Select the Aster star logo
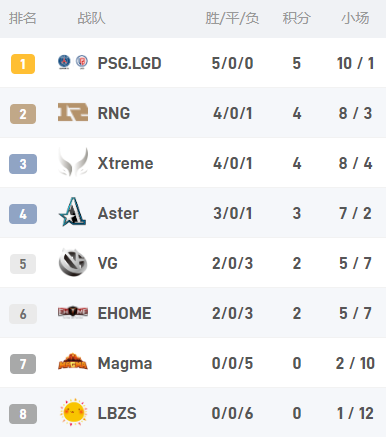 pyautogui.click(x=73, y=212)
